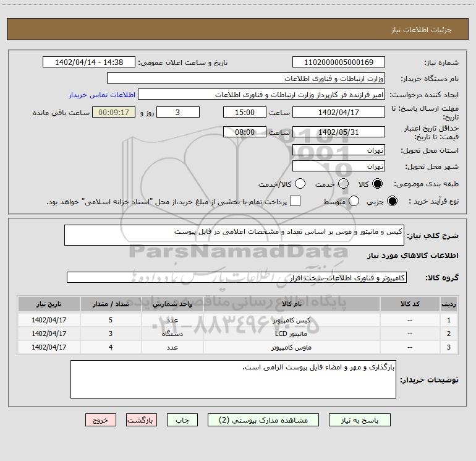Click the need number field 1102000005000169
This screenshot has width=476, height=461.
[339, 62]
